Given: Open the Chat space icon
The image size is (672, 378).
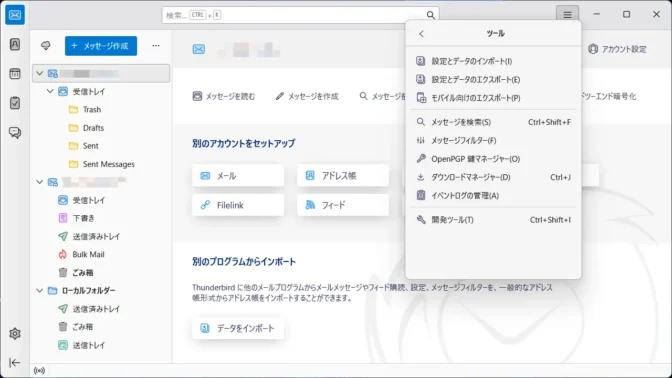Looking at the screenshot, I should (15, 132).
